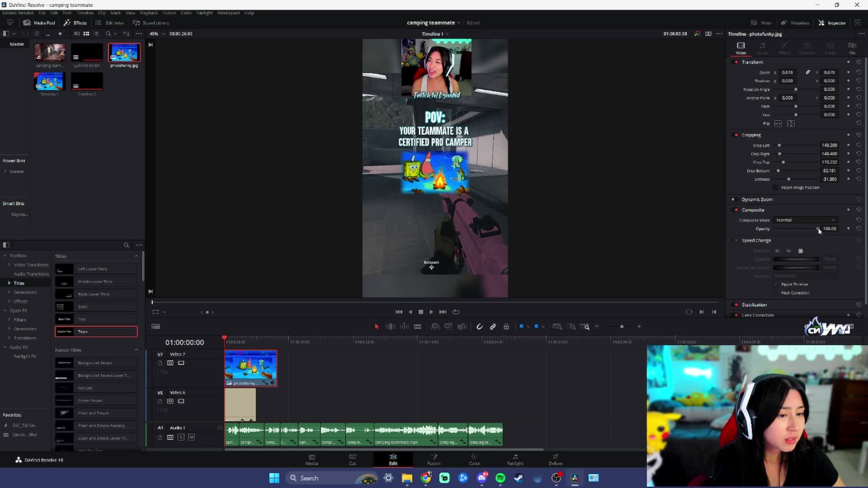This screenshot has height=488, width=868.
Task: Adjust the Opacity slider handle
Action: coord(818,229)
